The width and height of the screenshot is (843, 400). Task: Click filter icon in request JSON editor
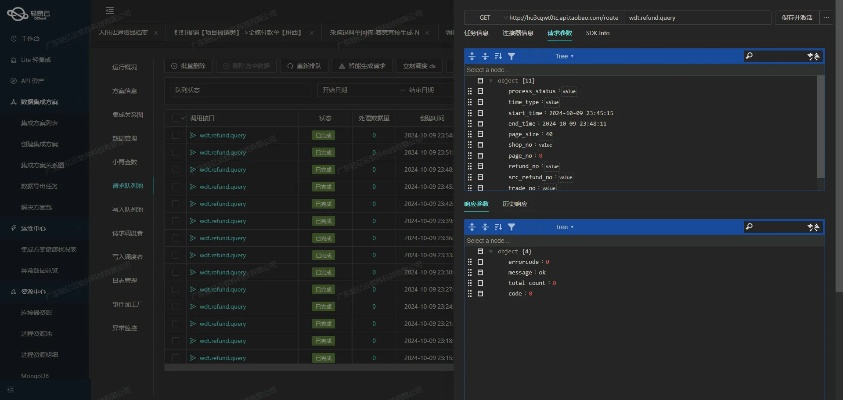click(511, 57)
